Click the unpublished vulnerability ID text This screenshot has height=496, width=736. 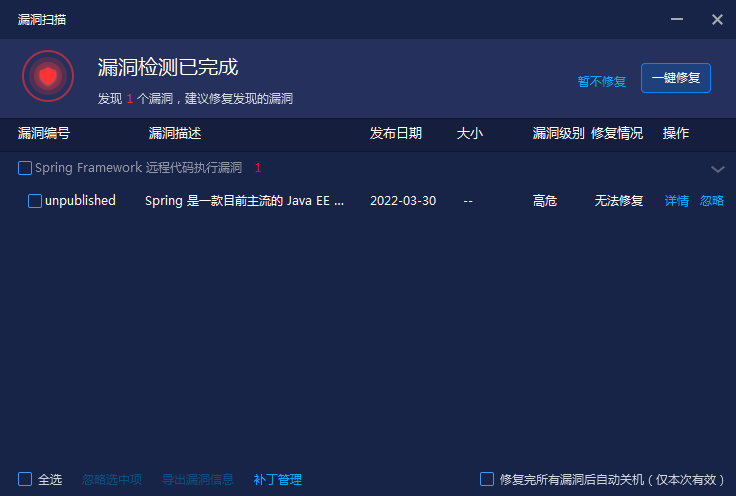pos(80,201)
